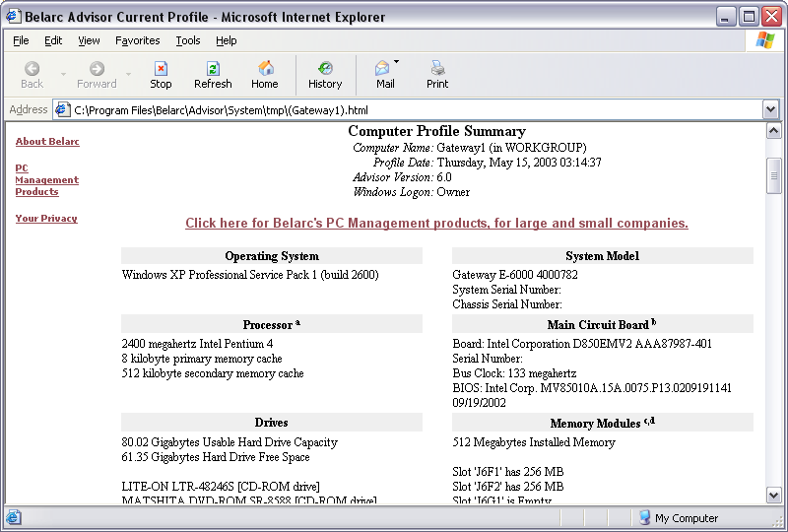
Task: Click '512 kilobyte secondary memory cache' text
Action: (213, 373)
